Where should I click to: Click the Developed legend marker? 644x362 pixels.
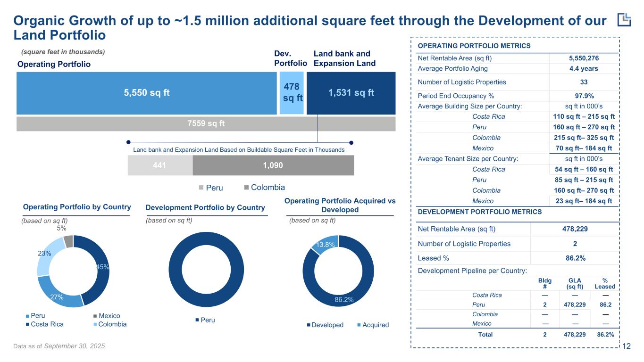[309, 325]
